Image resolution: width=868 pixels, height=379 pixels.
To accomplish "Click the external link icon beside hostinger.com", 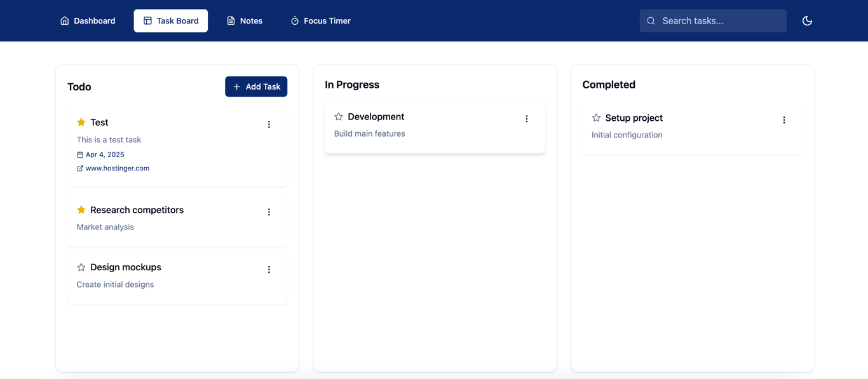I will point(79,168).
